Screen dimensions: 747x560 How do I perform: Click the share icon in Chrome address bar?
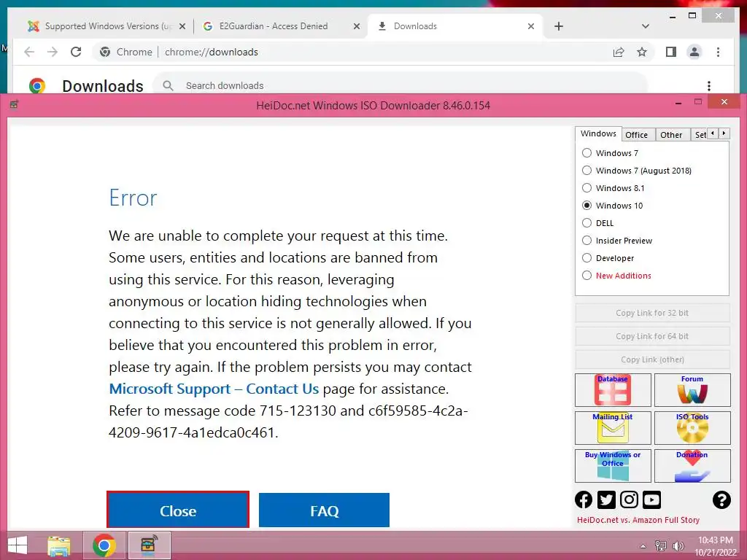tap(619, 52)
